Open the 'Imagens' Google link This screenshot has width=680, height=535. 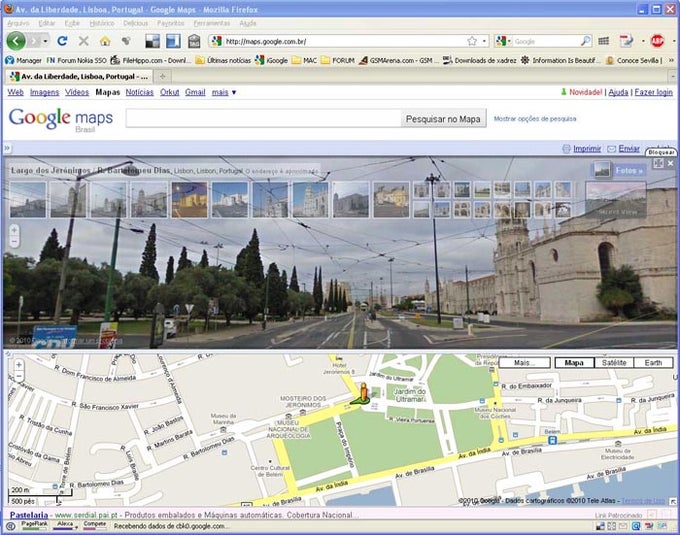click(x=44, y=92)
